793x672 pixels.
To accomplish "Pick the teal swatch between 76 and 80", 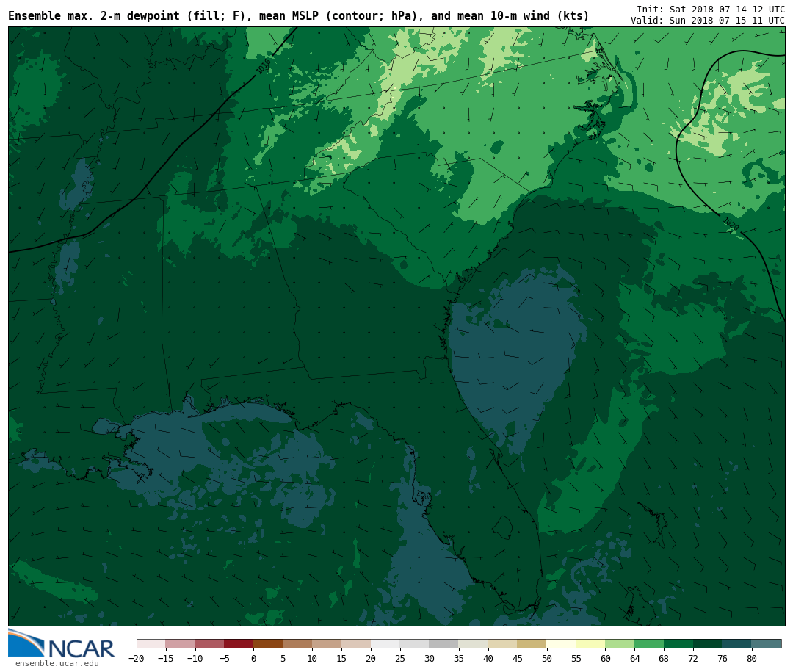I will click(x=736, y=644).
